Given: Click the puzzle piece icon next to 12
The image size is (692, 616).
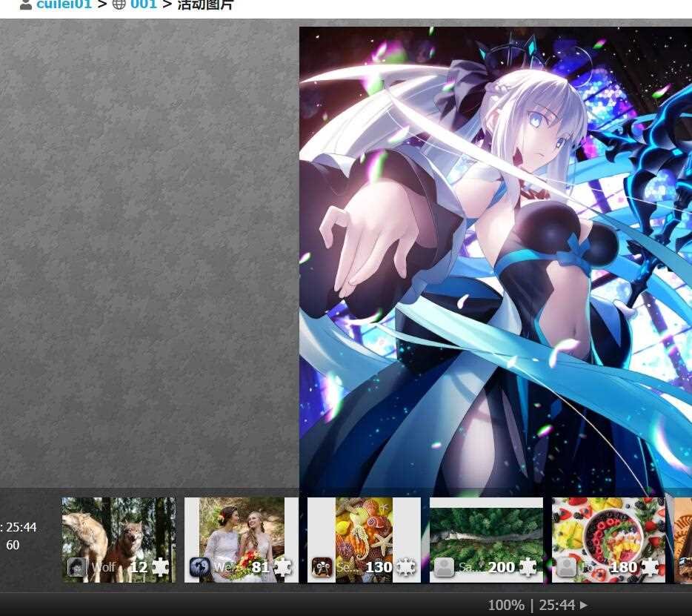Looking at the screenshot, I should coord(161,567).
